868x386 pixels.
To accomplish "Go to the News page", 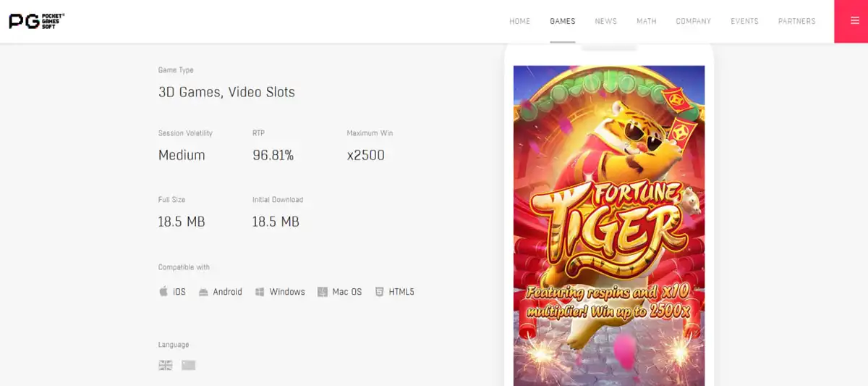I will click(606, 21).
